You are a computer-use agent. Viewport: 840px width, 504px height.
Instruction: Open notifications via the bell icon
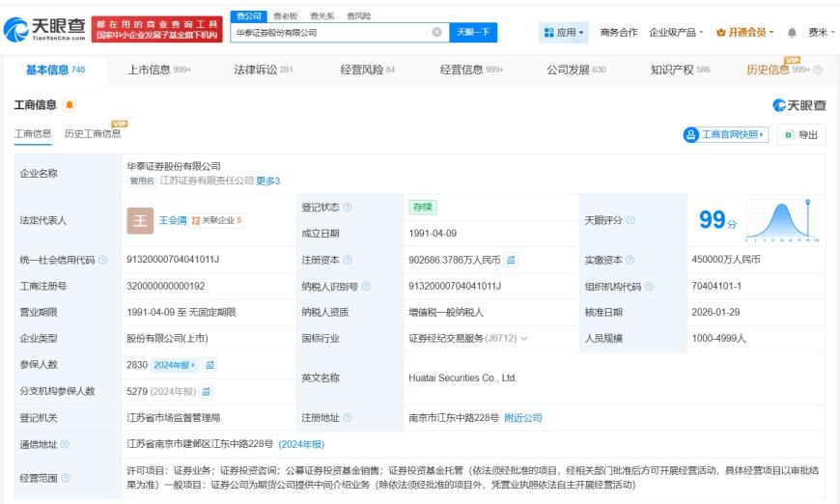[x=794, y=33]
